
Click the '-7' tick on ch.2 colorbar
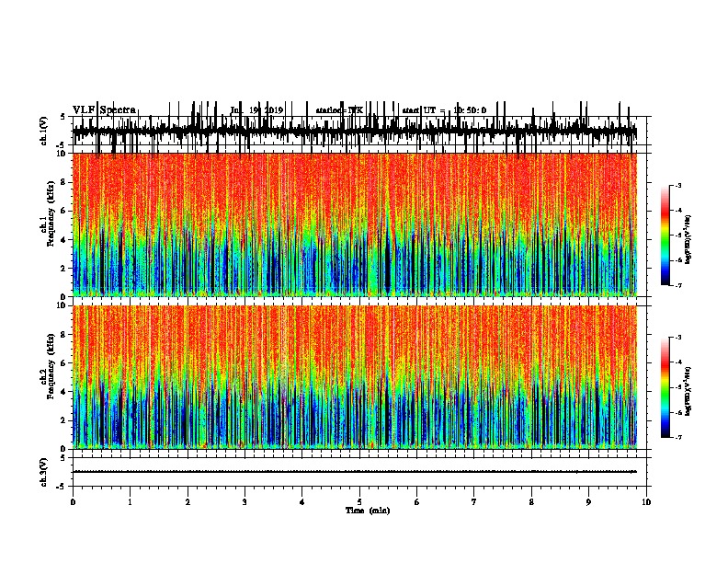(x=678, y=438)
